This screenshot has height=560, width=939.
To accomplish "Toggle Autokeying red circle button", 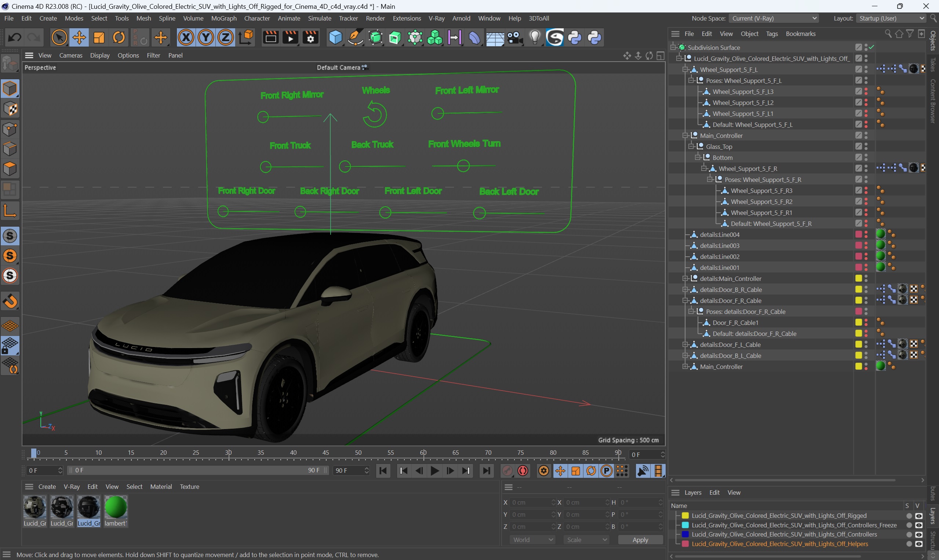I will (523, 471).
